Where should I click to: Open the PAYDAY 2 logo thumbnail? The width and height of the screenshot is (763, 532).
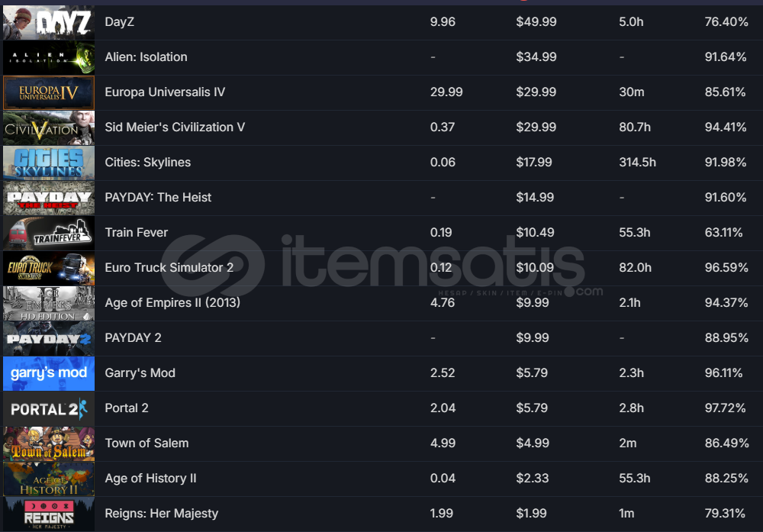tap(49, 338)
